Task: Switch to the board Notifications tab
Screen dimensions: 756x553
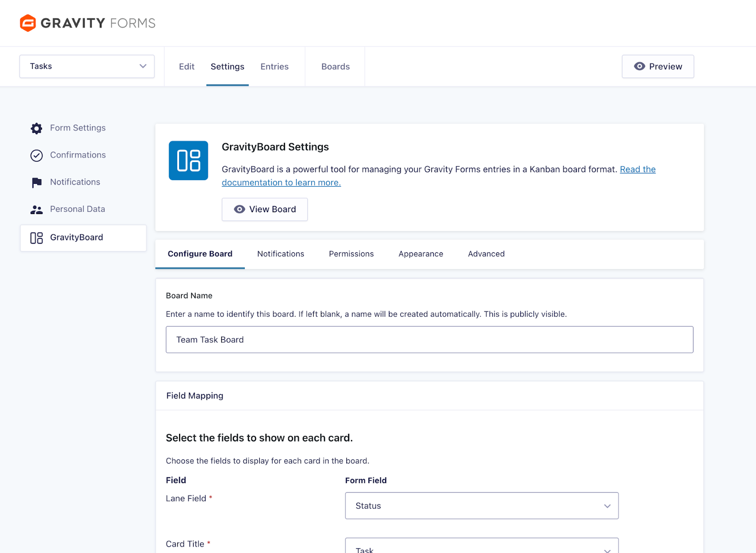Action: click(281, 254)
